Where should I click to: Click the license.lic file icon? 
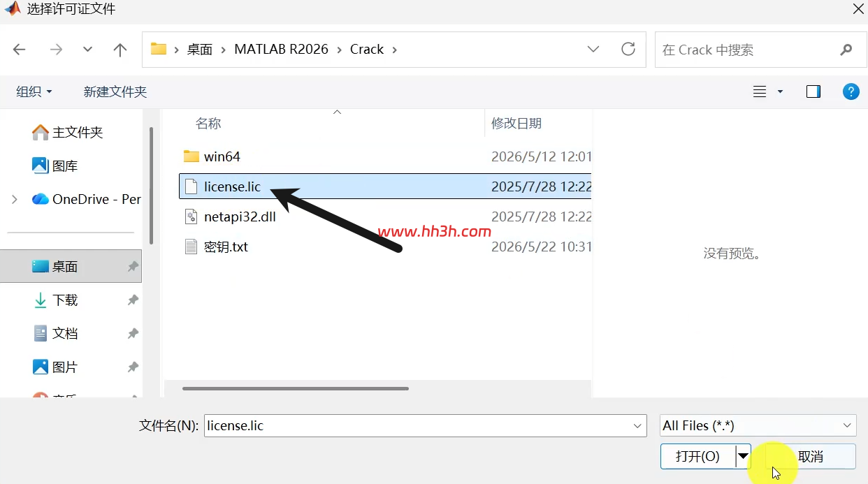[x=191, y=186]
